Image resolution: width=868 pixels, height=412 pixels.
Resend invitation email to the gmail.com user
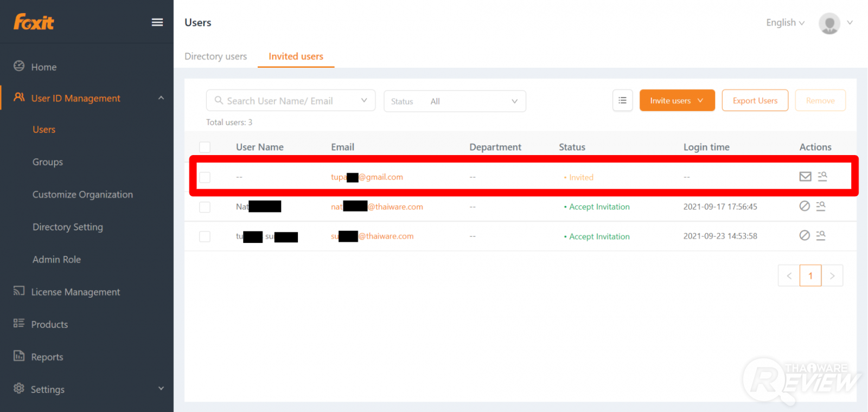coord(805,177)
